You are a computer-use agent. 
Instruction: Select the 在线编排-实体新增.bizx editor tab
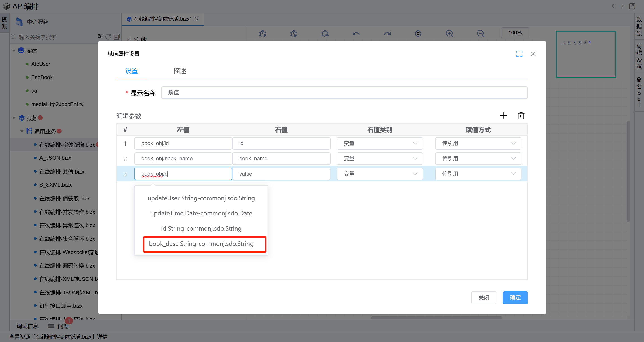(162, 19)
